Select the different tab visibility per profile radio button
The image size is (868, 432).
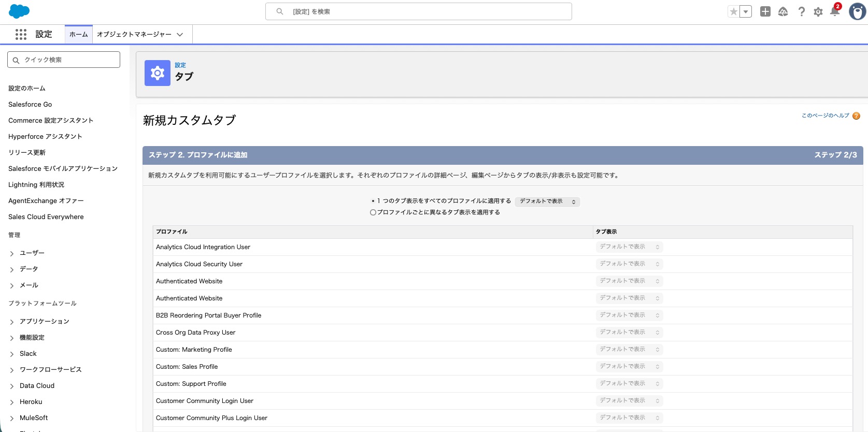tap(373, 212)
